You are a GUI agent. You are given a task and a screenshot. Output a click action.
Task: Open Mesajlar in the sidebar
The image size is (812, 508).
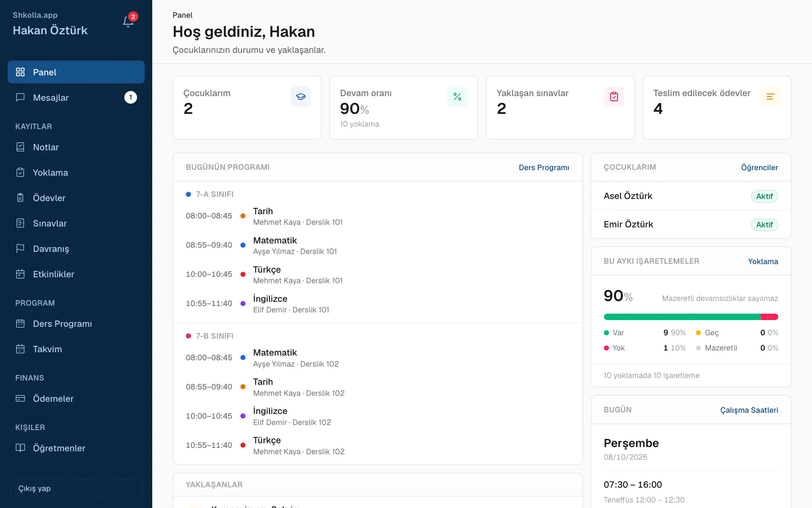point(76,97)
